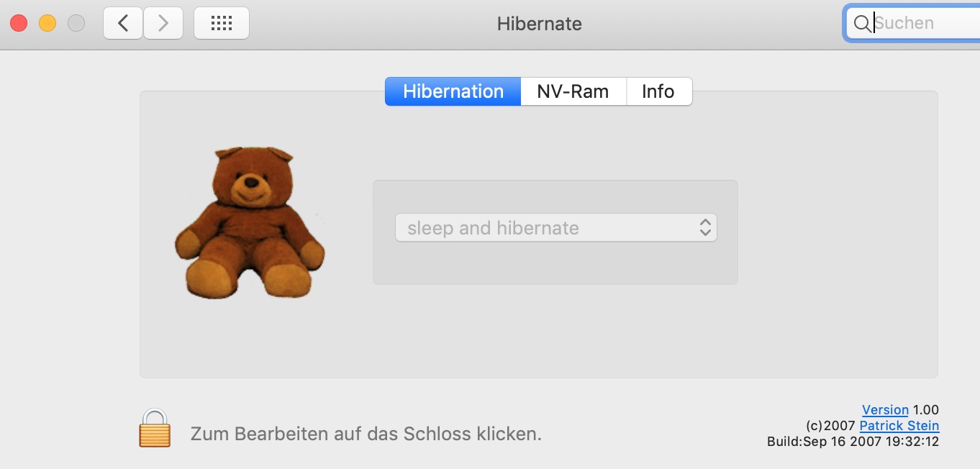The height and width of the screenshot is (469, 980).
Task: Open the NV-Ram tab
Action: pyautogui.click(x=573, y=91)
